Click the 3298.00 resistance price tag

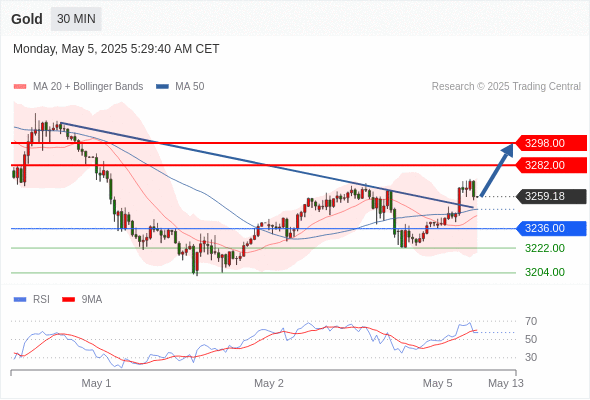click(551, 143)
